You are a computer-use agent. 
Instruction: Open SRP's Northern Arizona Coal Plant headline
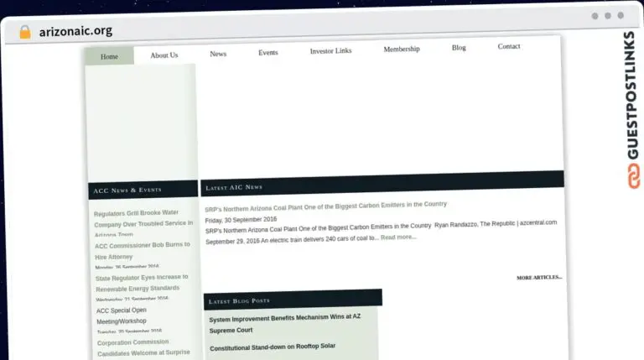(x=325, y=206)
